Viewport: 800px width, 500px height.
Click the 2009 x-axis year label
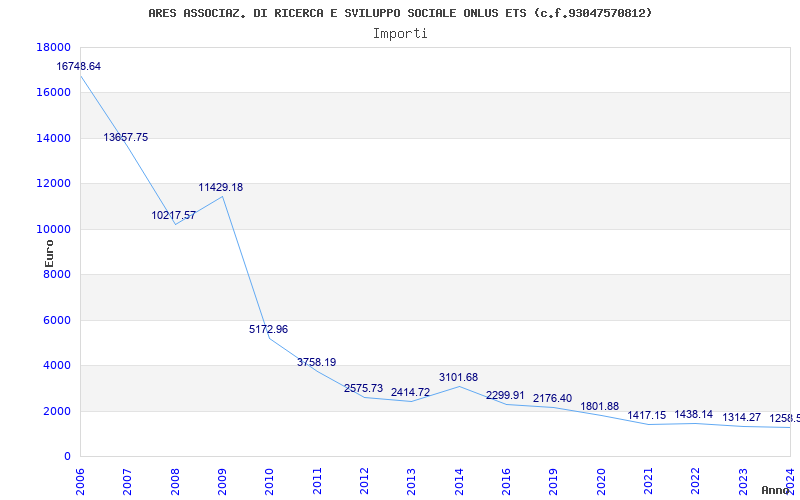click(x=222, y=482)
